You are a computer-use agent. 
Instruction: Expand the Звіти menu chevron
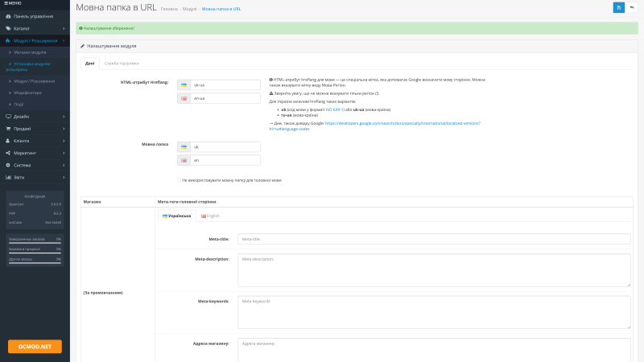64,177
